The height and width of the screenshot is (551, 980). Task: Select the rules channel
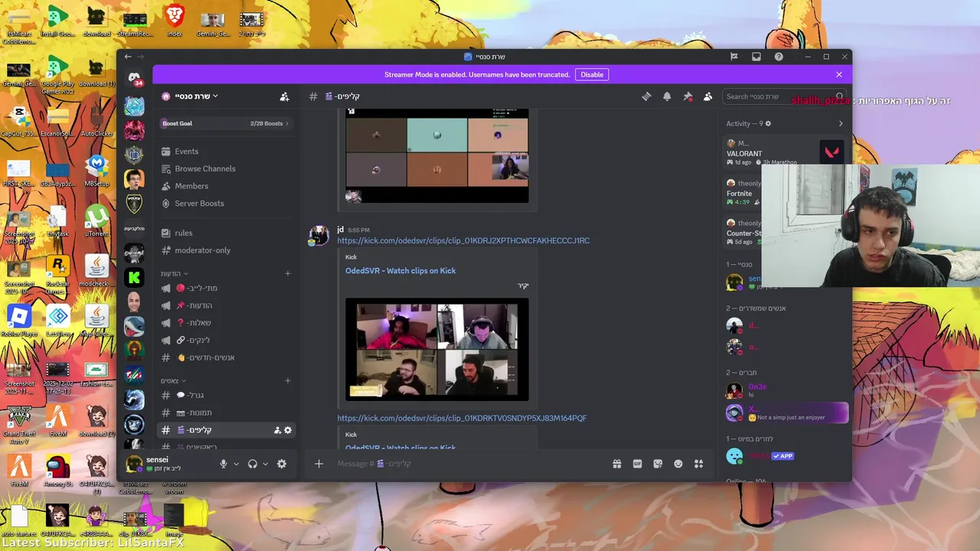[225, 233]
